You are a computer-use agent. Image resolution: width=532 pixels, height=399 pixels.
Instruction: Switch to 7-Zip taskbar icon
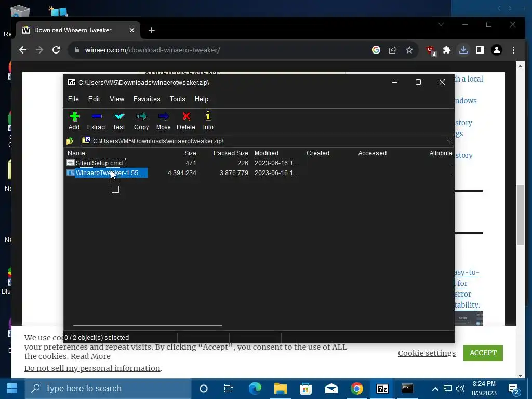tap(382, 389)
